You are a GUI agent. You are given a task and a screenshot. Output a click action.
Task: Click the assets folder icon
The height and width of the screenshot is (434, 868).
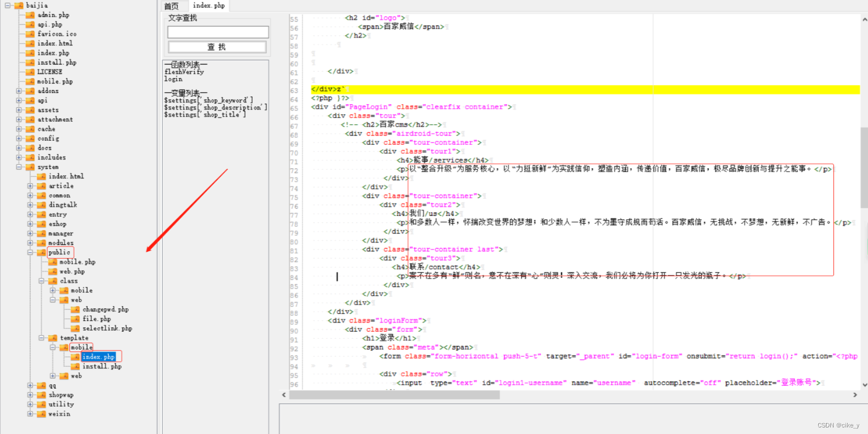[30, 110]
